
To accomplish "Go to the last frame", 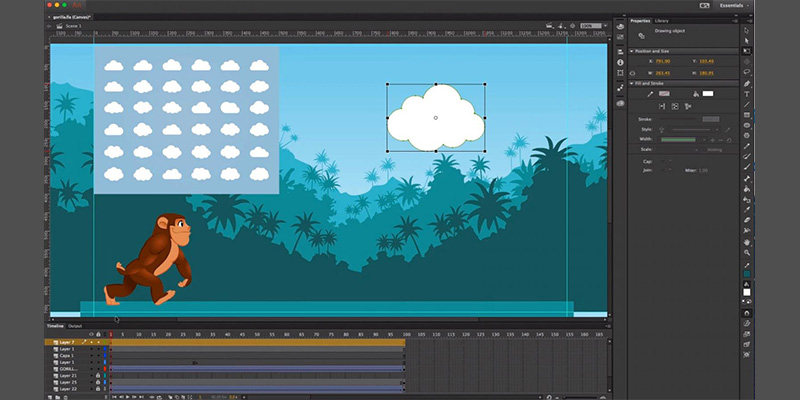I will tap(141, 397).
